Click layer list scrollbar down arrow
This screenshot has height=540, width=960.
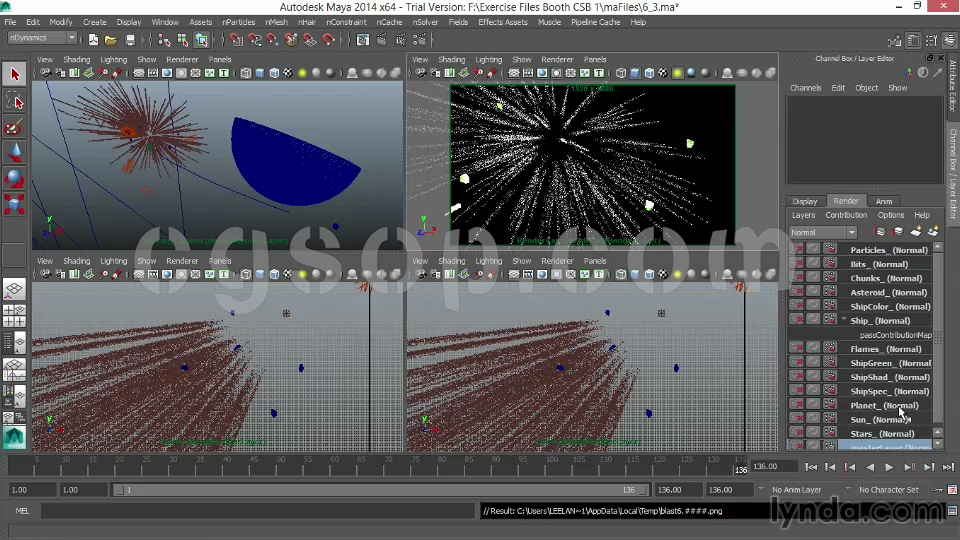938,446
